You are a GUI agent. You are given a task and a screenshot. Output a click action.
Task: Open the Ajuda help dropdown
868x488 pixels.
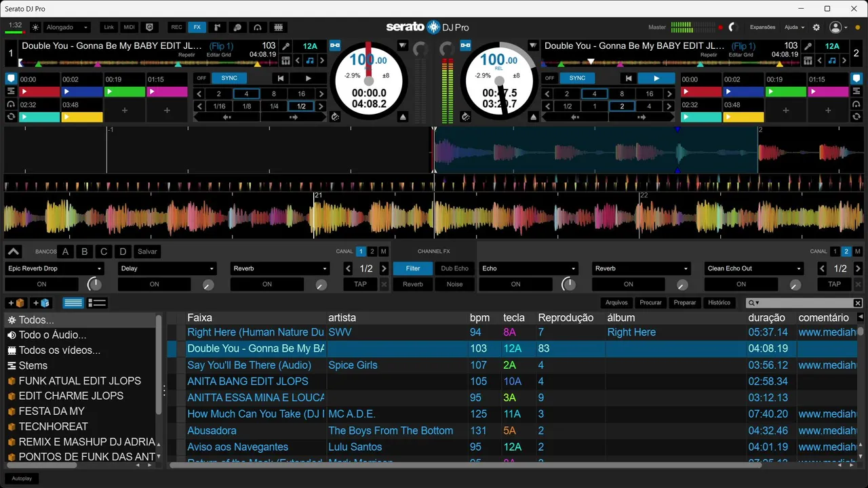point(794,27)
